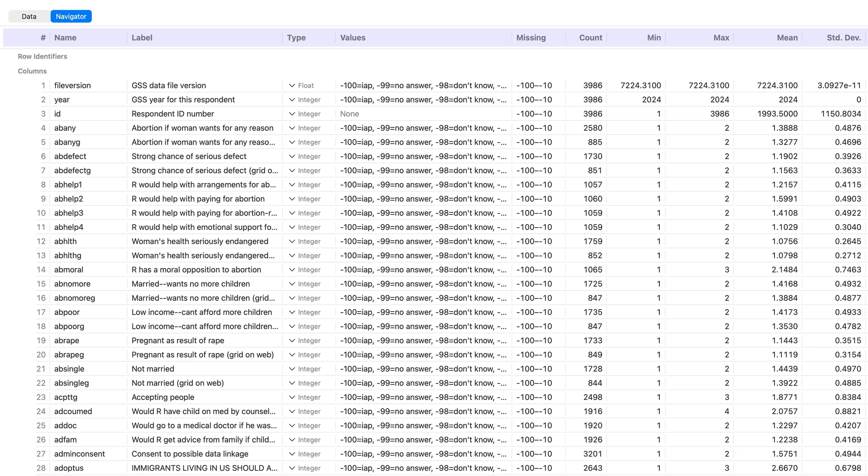Switch to the Data tab

[29, 16]
